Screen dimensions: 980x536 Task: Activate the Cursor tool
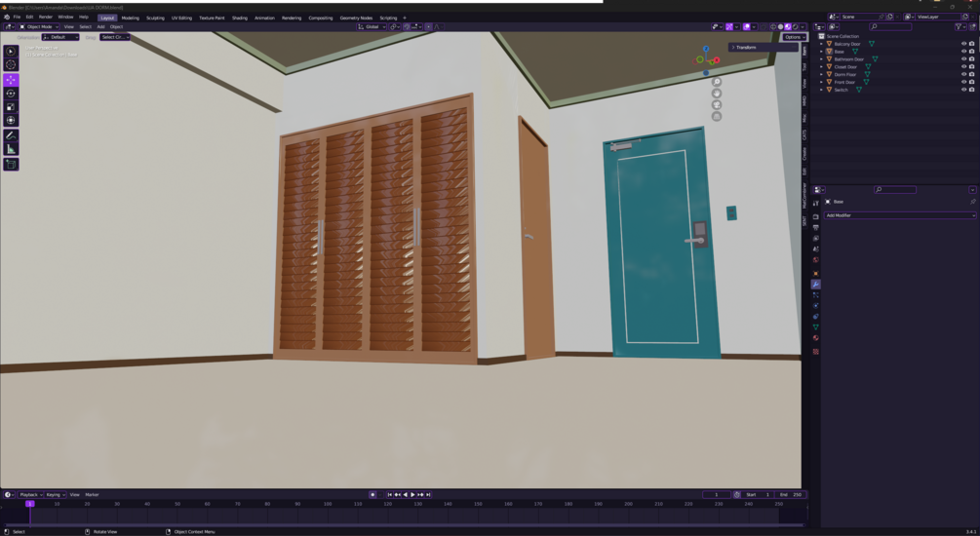11,64
